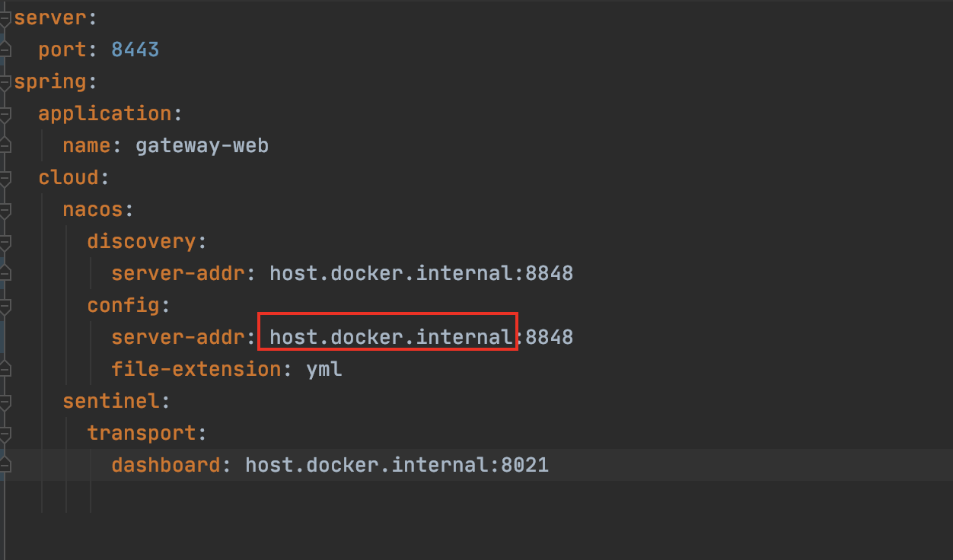Click the 8848 port in config server-addr
Image resolution: width=953 pixels, height=560 pixels.
coord(549,337)
